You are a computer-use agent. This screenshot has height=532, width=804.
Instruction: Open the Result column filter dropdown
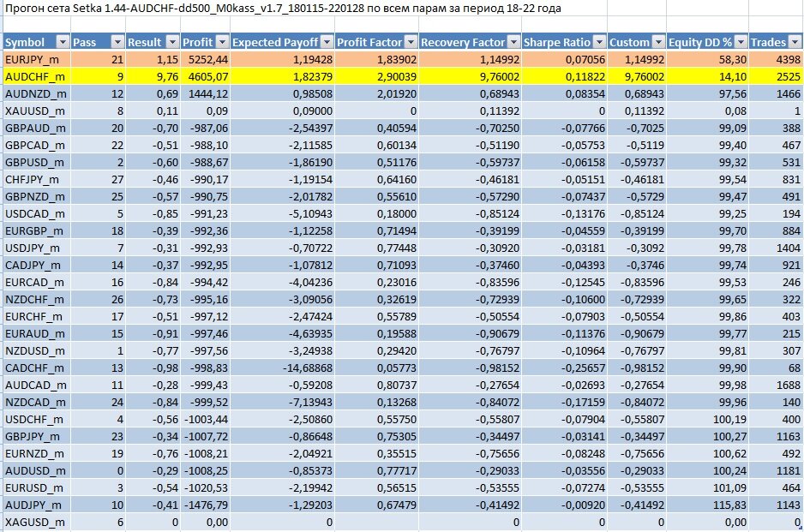[x=172, y=42]
